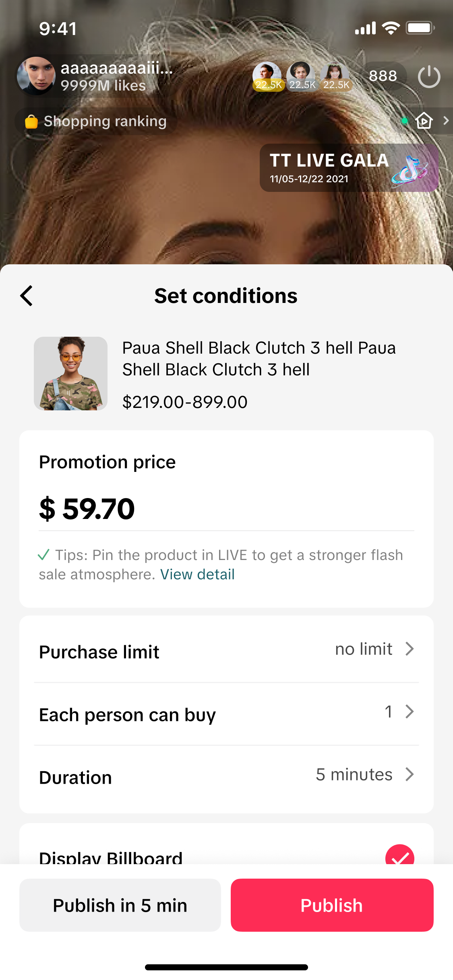The image size is (453, 980).
Task: Click Publish in 5 min button
Action: [x=120, y=905]
